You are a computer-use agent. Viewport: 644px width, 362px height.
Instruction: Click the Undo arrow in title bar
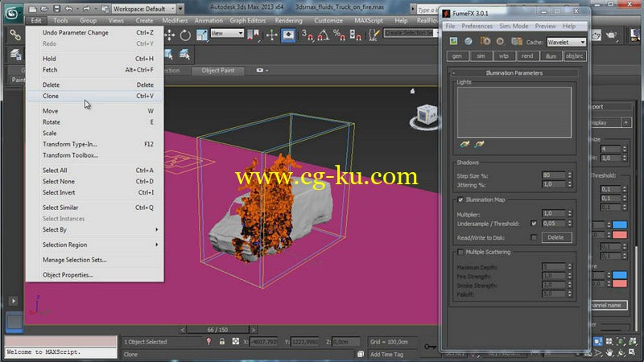click(x=68, y=9)
